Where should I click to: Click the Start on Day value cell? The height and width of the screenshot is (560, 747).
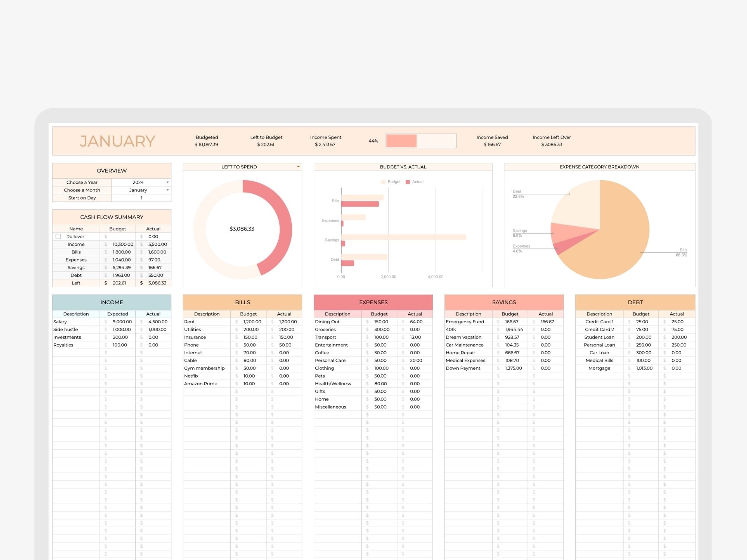(141, 198)
